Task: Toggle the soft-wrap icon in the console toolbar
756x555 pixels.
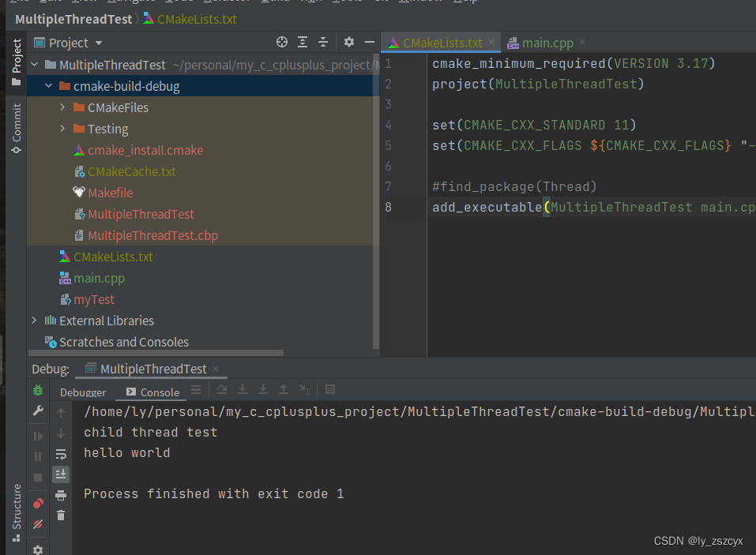Action: click(61, 454)
